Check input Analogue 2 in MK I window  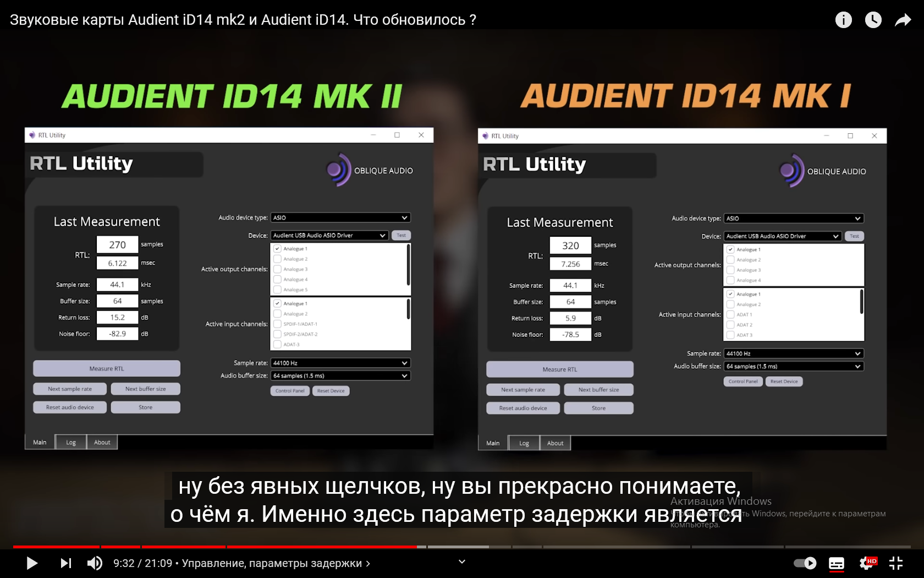(730, 304)
